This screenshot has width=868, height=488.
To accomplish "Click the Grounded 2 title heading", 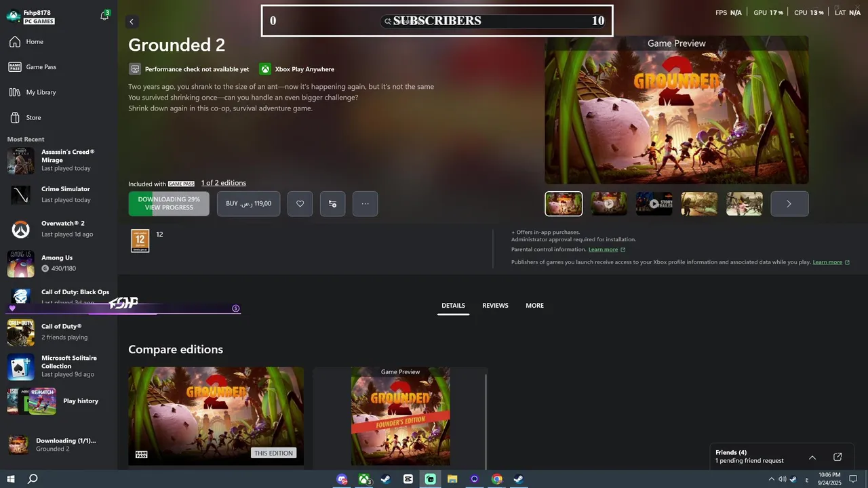I will 177,45.
